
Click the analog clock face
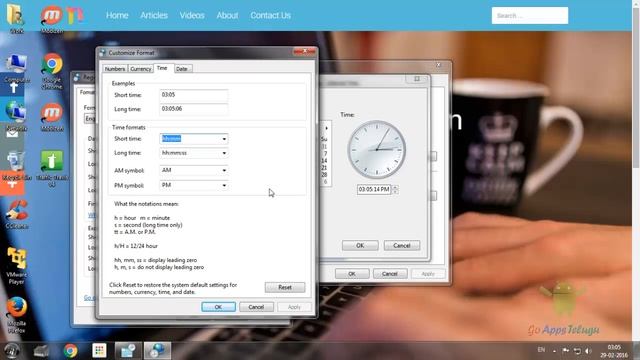(376, 149)
